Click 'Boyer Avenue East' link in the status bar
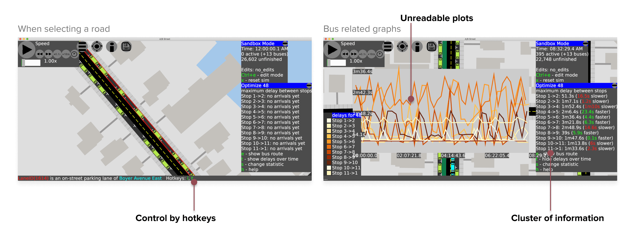 140,178
